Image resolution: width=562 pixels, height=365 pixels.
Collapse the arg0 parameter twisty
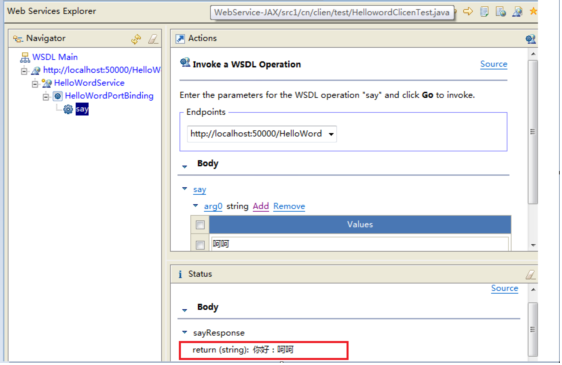point(195,205)
